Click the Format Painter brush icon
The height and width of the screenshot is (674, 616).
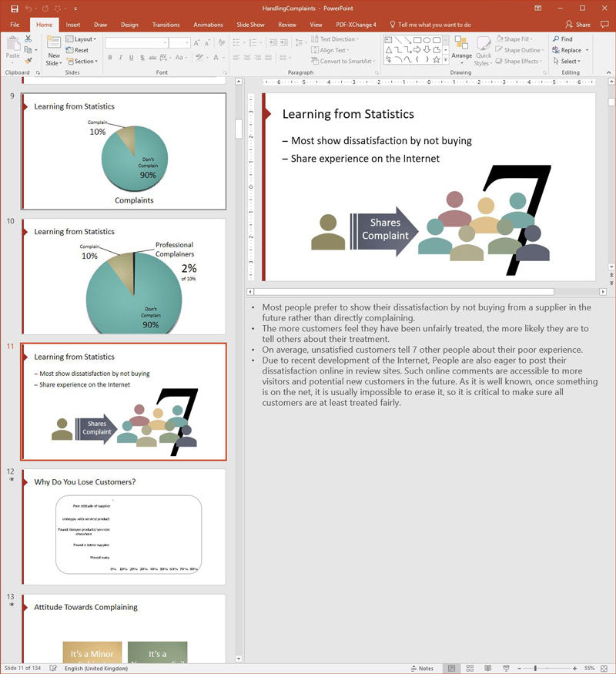(28, 61)
